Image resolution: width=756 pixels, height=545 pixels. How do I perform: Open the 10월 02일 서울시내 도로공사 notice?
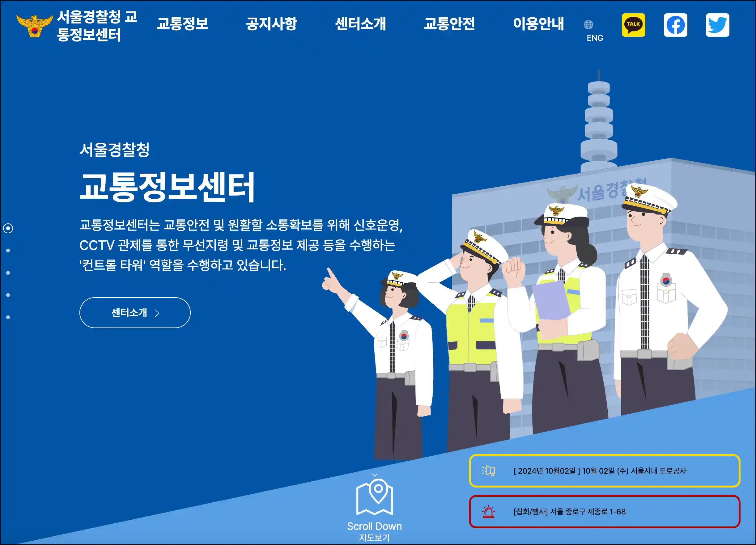(x=604, y=471)
